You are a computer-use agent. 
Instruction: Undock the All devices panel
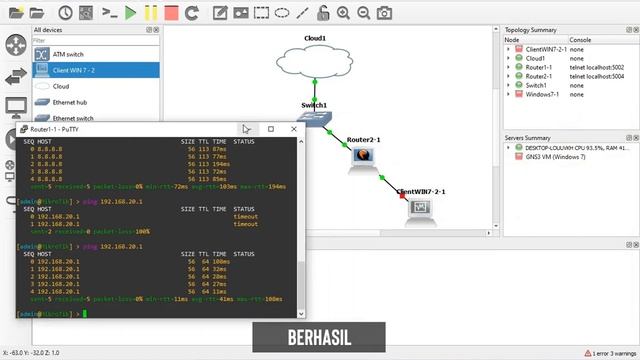[149, 30]
